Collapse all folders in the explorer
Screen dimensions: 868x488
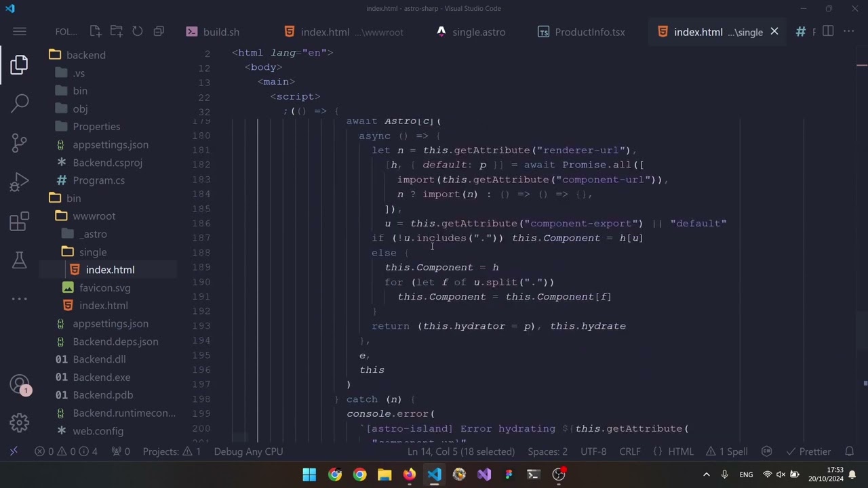coord(159,31)
